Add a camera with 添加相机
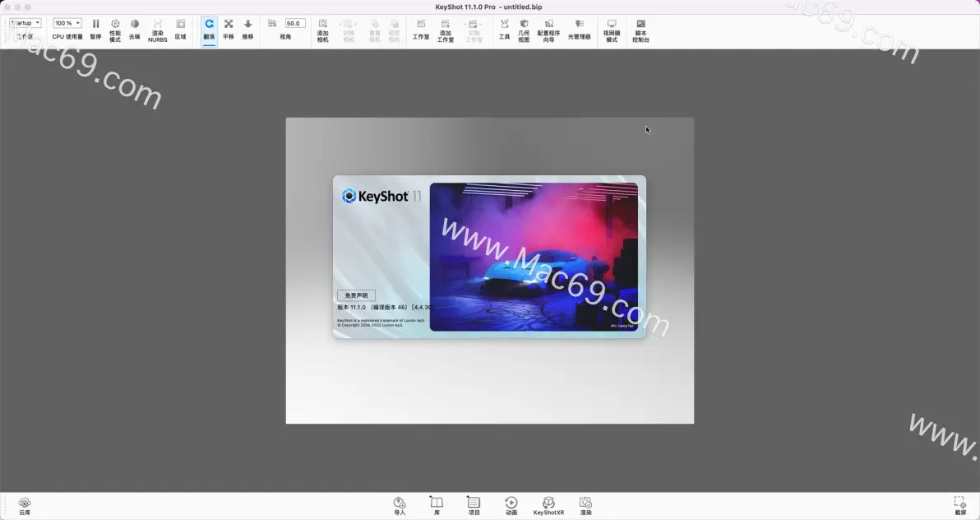The height and width of the screenshot is (520, 980). point(322,30)
